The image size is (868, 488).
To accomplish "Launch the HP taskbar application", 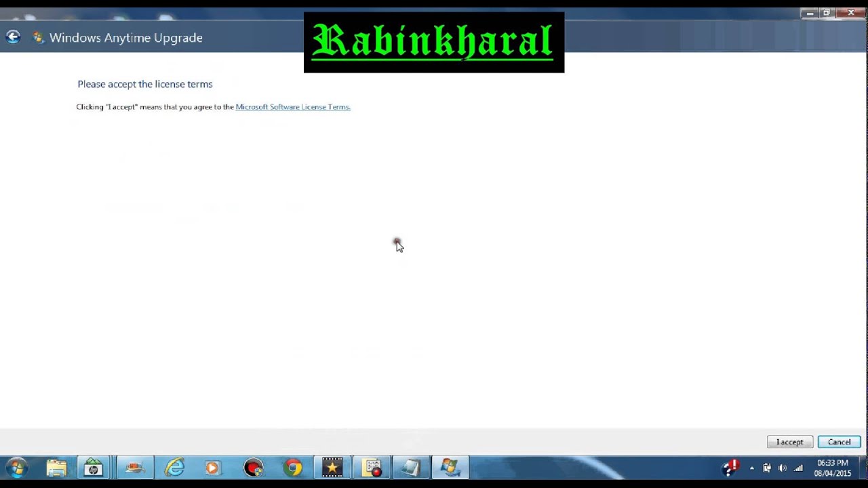I will (x=94, y=468).
